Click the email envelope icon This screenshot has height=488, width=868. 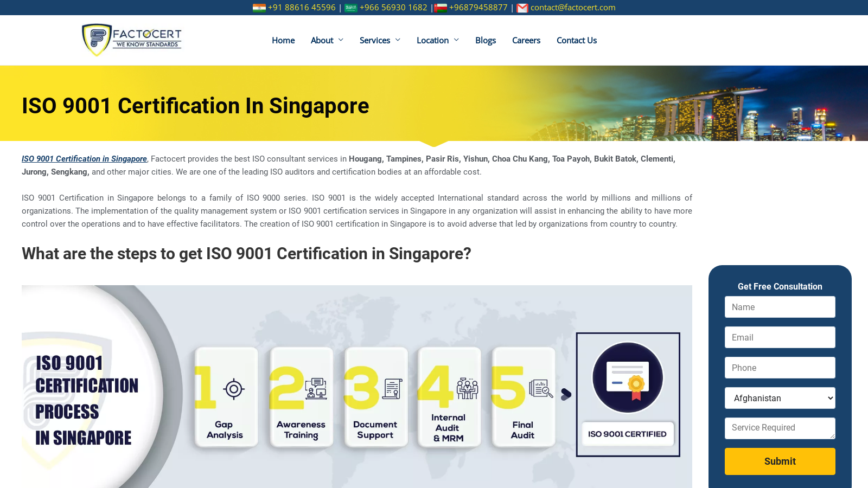tap(522, 8)
